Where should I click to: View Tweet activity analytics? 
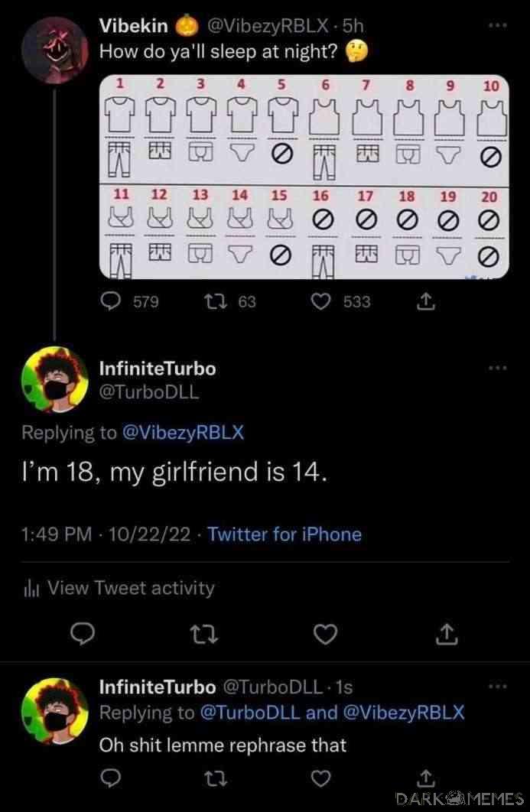click(x=119, y=588)
